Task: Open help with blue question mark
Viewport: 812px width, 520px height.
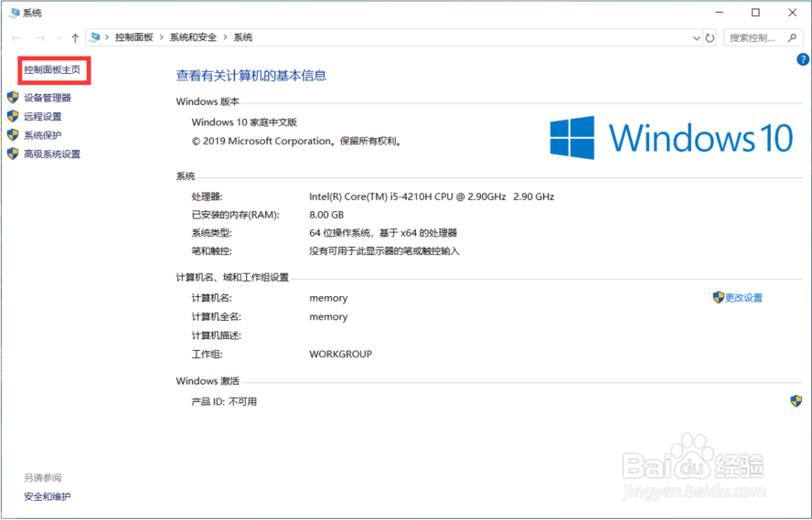Action: coord(803,59)
